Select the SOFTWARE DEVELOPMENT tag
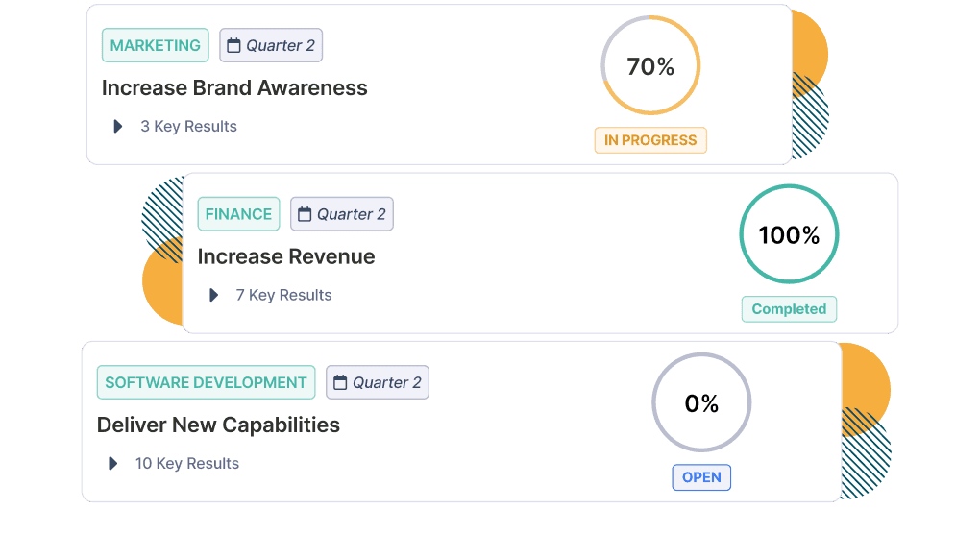The height and width of the screenshot is (534, 980). pyautogui.click(x=206, y=382)
